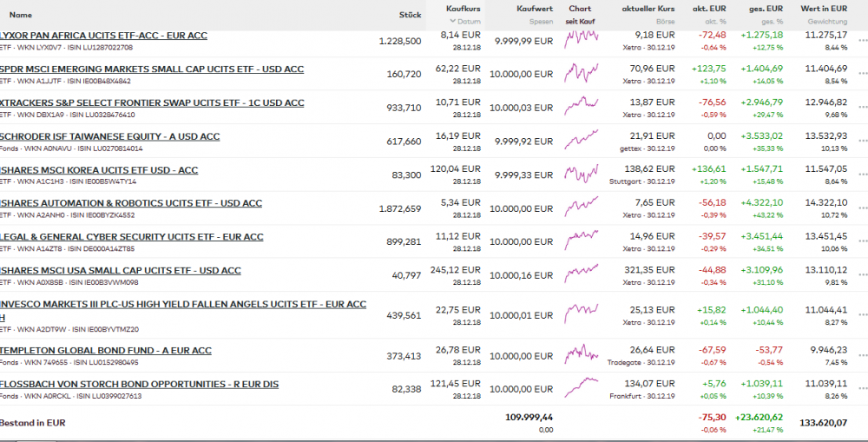Open the Templeton Global Bond Fund sparkline chart
868x442 pixels.
(x=580, y=354)
